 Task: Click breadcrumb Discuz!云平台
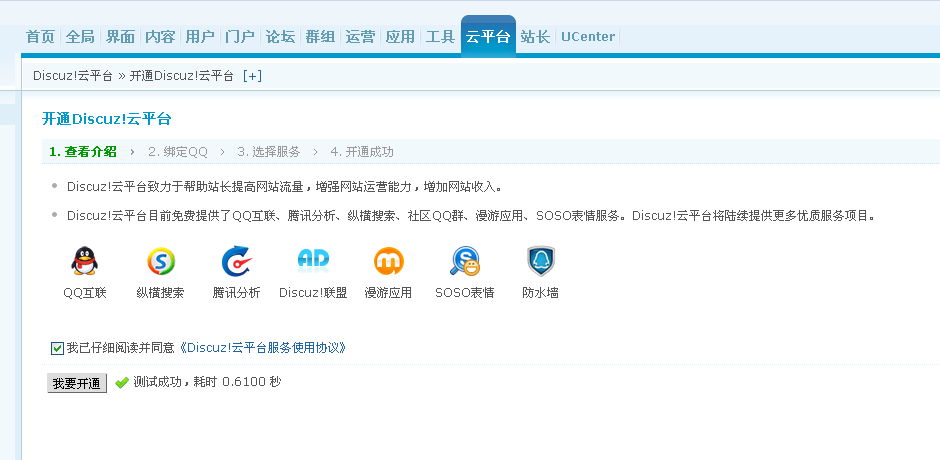pyautogui.click(x=73, y=76)
